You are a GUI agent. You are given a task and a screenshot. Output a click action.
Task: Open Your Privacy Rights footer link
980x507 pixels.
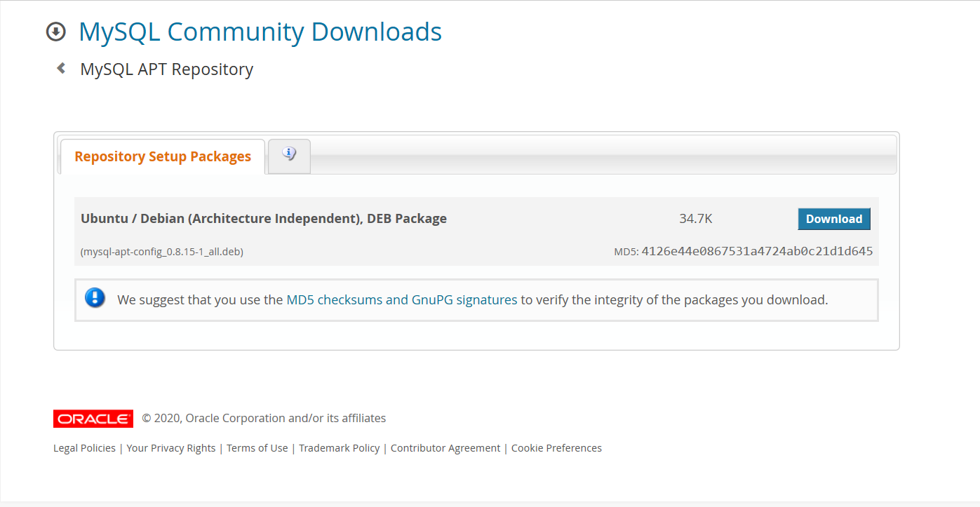coord(171,448)
